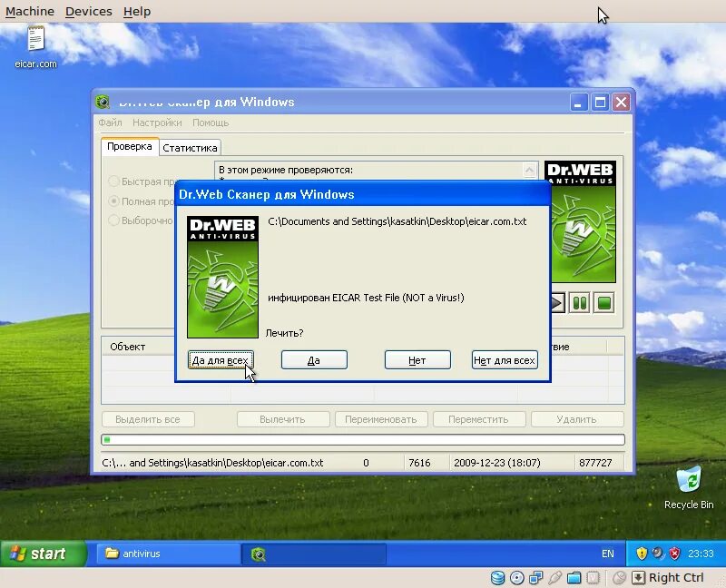Screen dimensions: 726x588
Task: Open the VirtualBox Devices menu
Action: point(88,11)
